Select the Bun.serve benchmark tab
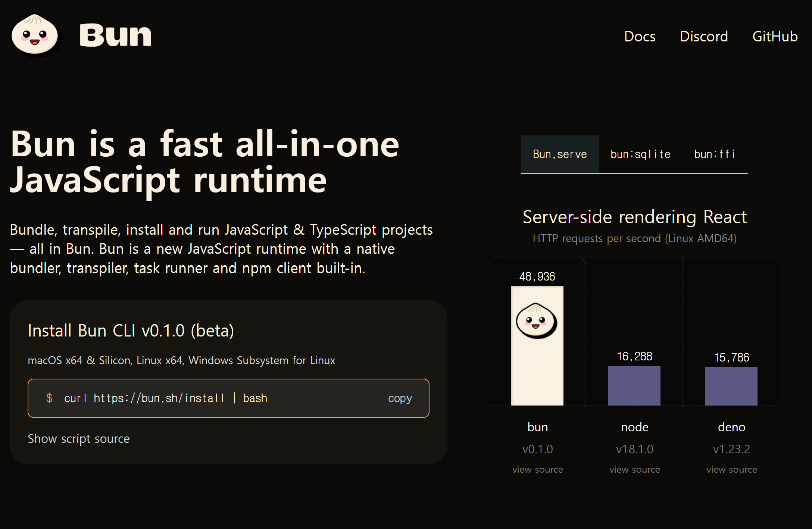This screenshot has height=529, width=812. click(x=560, y=154)
